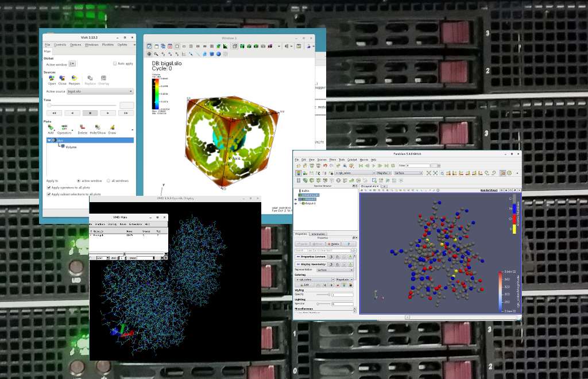
Task: Click the Edit color map button
Action: (305, 285)
